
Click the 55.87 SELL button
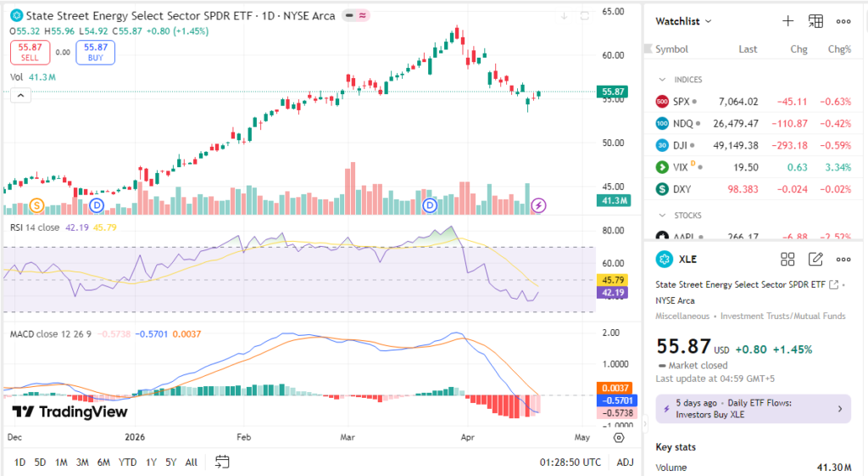(x=31, y=53)
